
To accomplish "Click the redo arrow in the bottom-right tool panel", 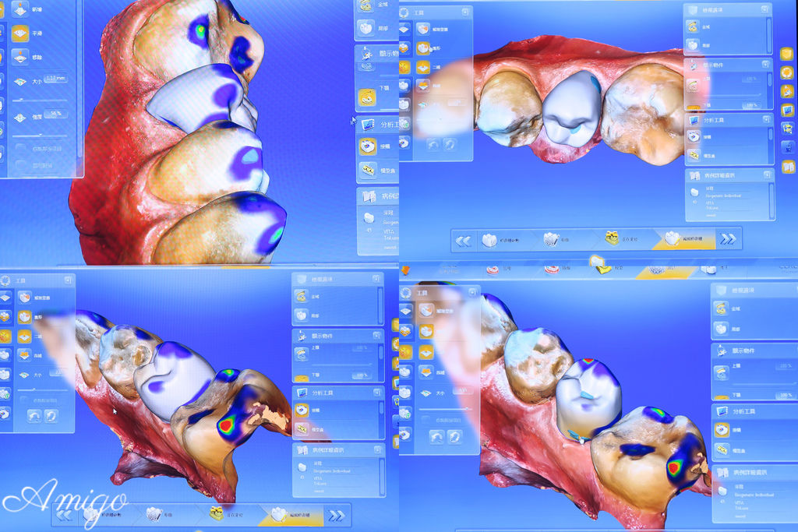I will (454, 436).
